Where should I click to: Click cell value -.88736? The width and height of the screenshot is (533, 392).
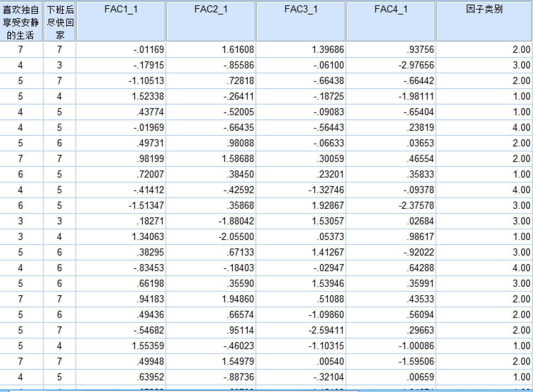point(239,377)
